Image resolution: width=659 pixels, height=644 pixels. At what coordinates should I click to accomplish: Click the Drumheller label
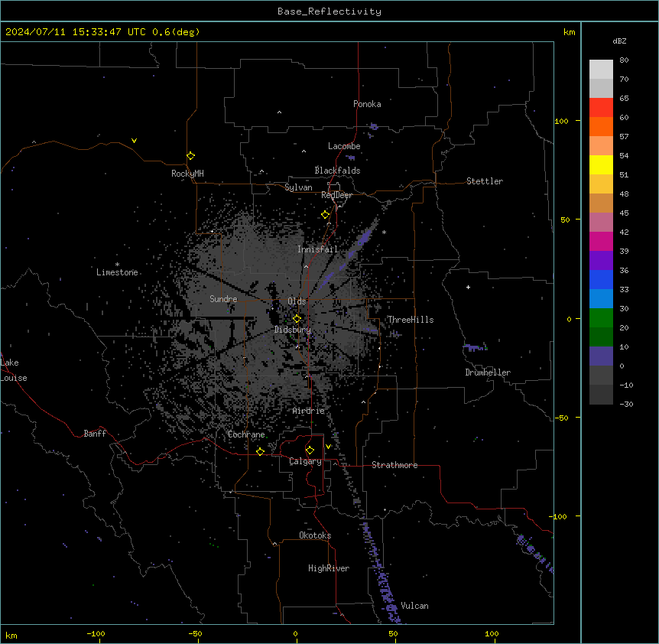click(x=488, y=372)
